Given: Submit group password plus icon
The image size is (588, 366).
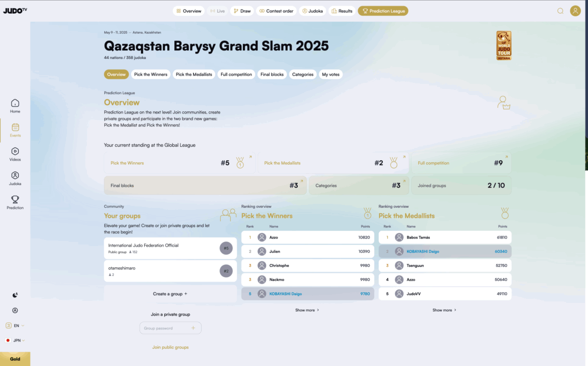Looking at the screenshot, I should tap(193, 328).
